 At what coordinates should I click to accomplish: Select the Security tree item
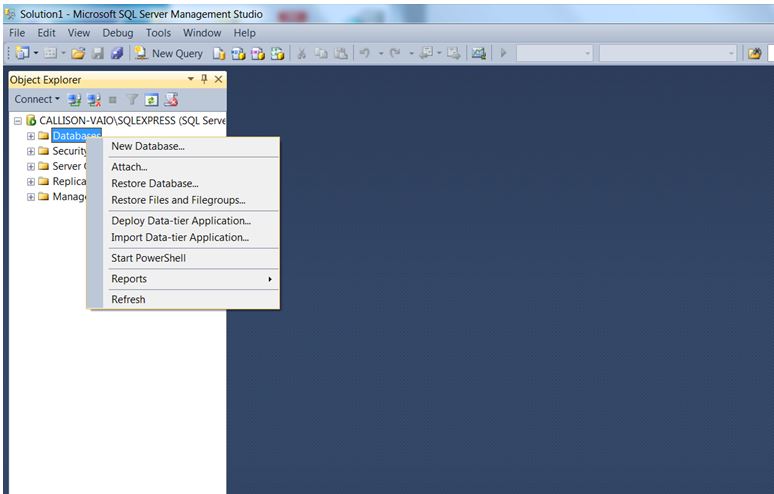[69, 151]
